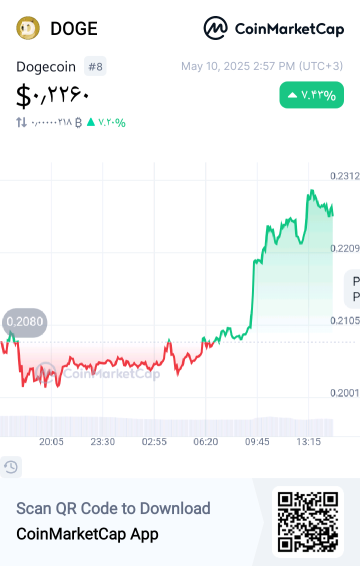
Task: Click the green triangle beside the BTC percent change
Action: [x=91, y=122]
